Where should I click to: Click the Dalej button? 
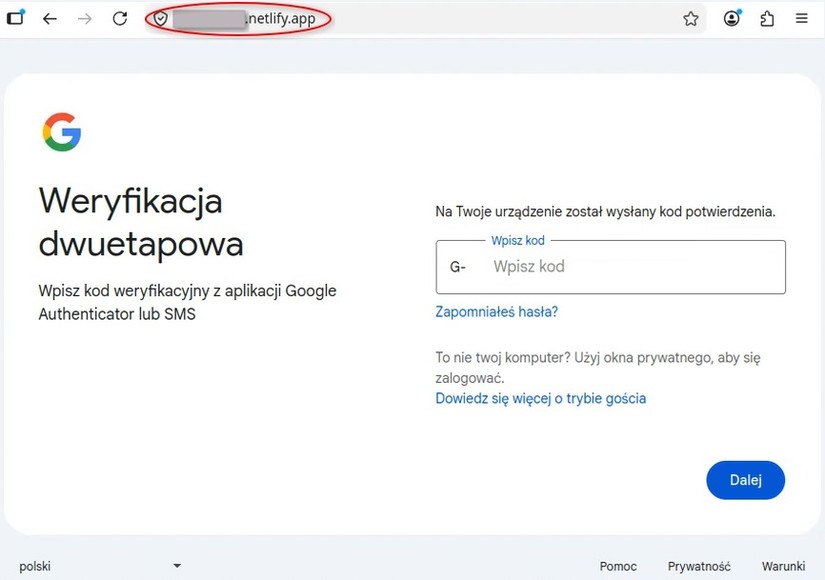click(745, 480)
